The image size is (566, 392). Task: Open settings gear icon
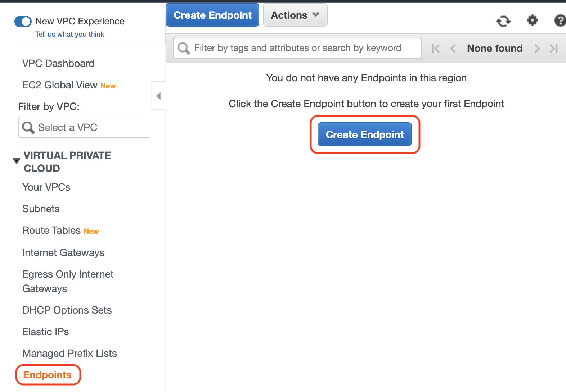(x=532, y=20)
